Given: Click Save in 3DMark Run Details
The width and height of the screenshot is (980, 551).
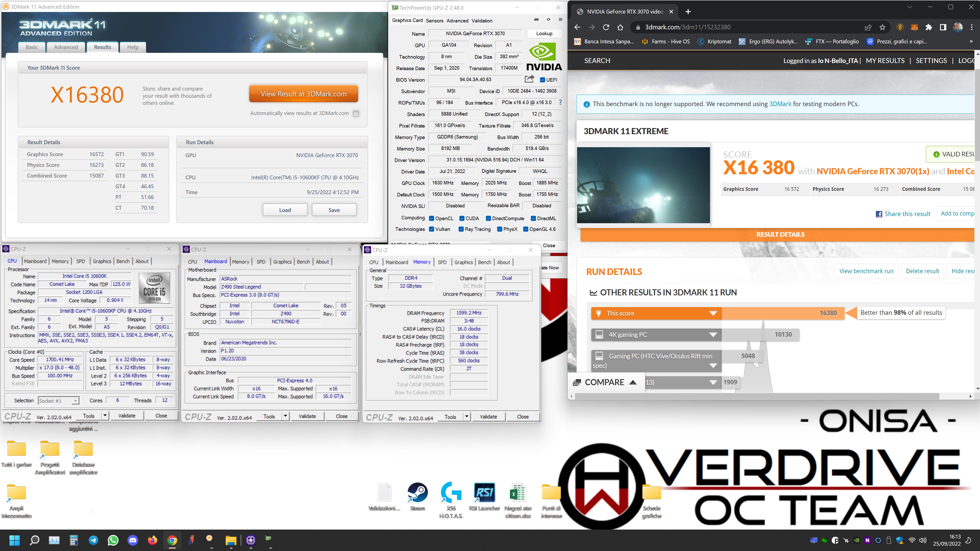Looking at the screenshot, I should [334, 210].
